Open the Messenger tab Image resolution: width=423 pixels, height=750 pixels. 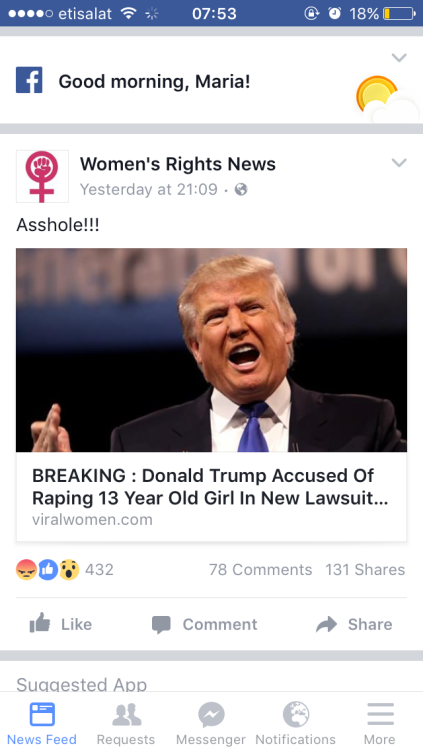pos(211,723)
